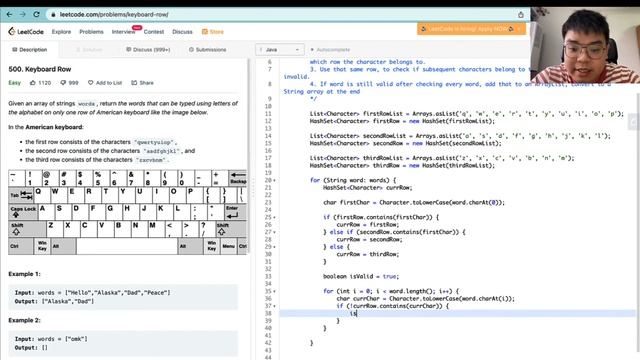Click the share icon in the address bar
The image size is (640, 360).
pyautogui.click(x=521, y=14)
